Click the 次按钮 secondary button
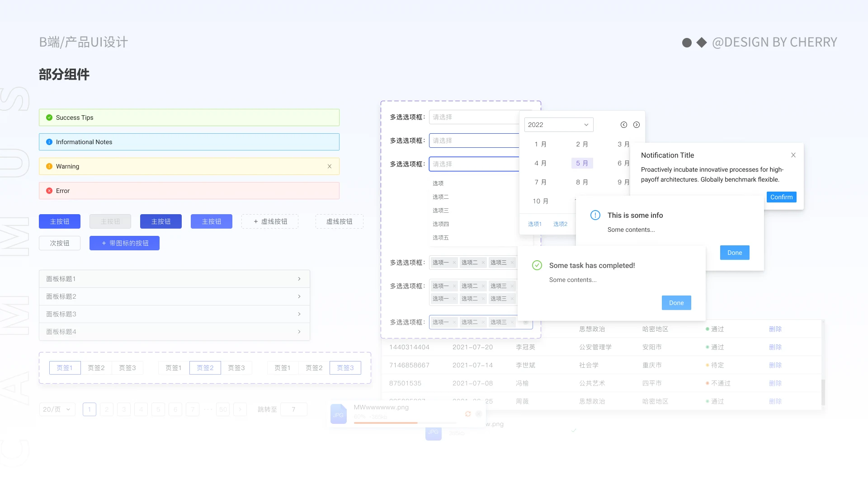Screen dimensions: 868x488 pyautogui.click(x=60, y=243)
